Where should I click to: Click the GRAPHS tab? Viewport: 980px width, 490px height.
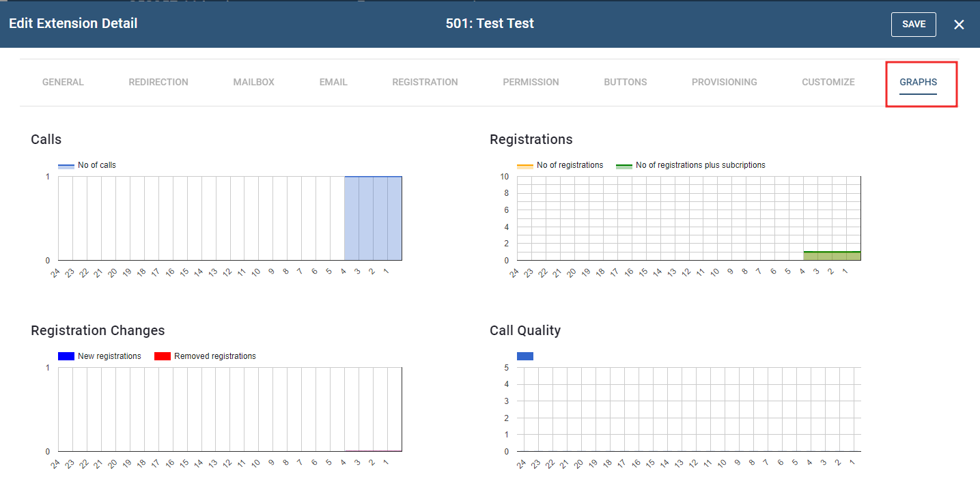(918, 82)
